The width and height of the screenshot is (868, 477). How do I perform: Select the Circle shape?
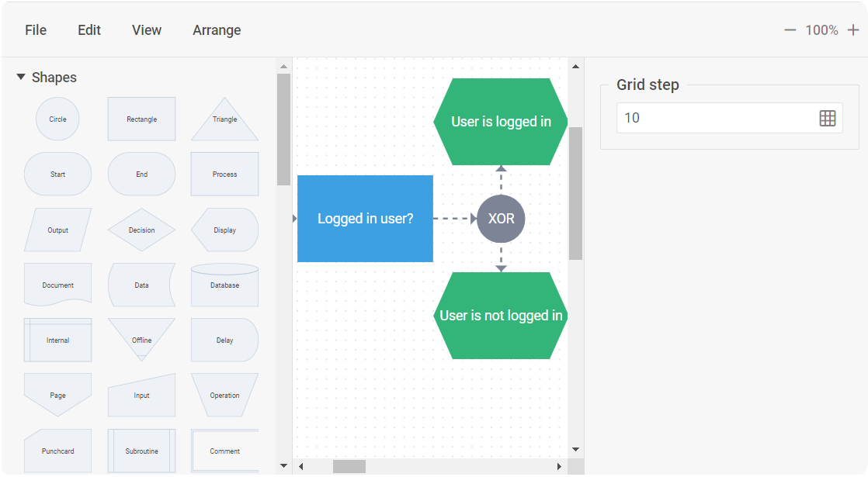[x=57, y=119]
